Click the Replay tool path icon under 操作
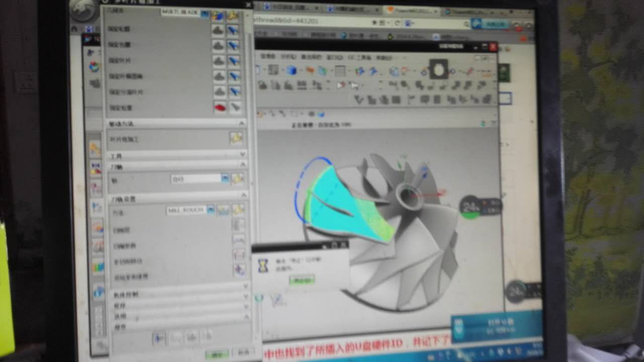The image size is (644, 362). tap(176, 338)
